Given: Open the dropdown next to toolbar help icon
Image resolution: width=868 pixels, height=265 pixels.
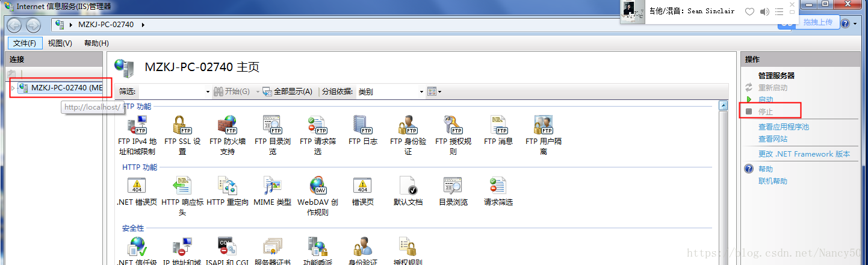Looking at the screenshot, I should pyautogui.click(x=856, y=23).
